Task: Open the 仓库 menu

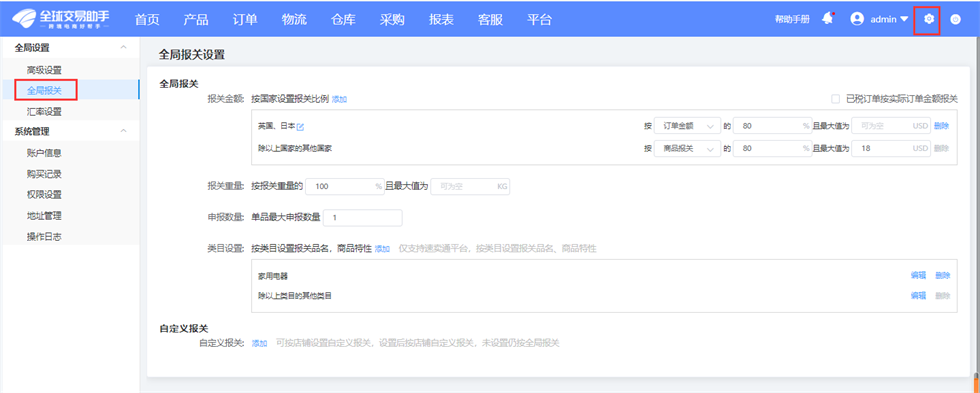Action: tap(343, 19)
